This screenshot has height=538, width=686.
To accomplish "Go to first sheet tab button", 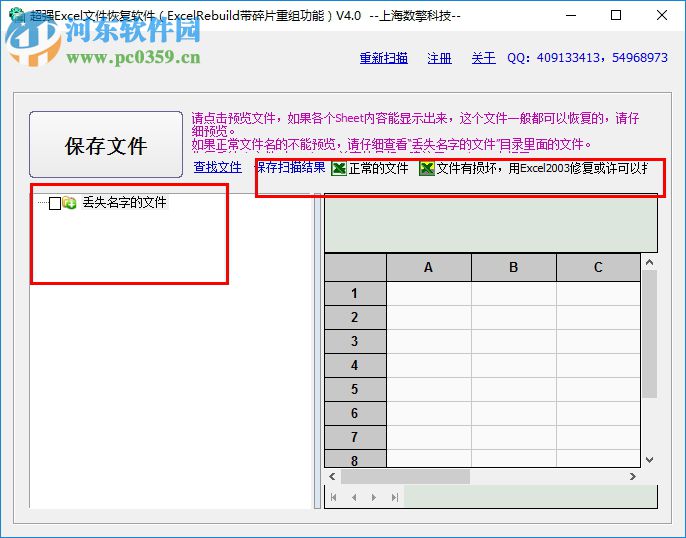I will [x=334, y=497].
